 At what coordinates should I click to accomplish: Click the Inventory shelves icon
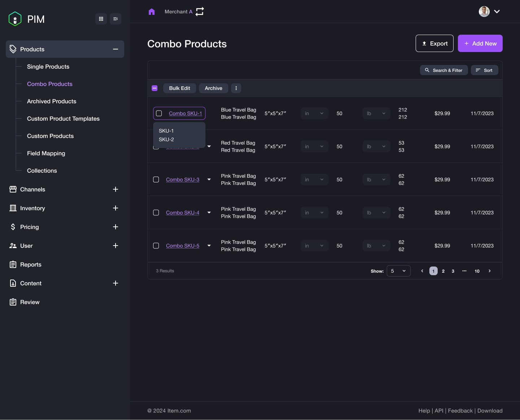click(x=13, y=208)
